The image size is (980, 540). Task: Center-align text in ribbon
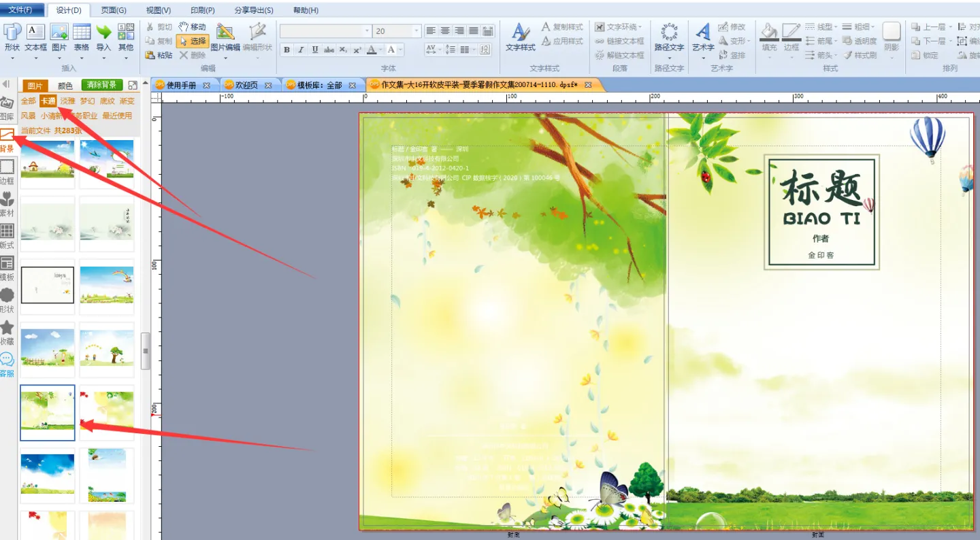pyautogui.click(x=445, y=31)
